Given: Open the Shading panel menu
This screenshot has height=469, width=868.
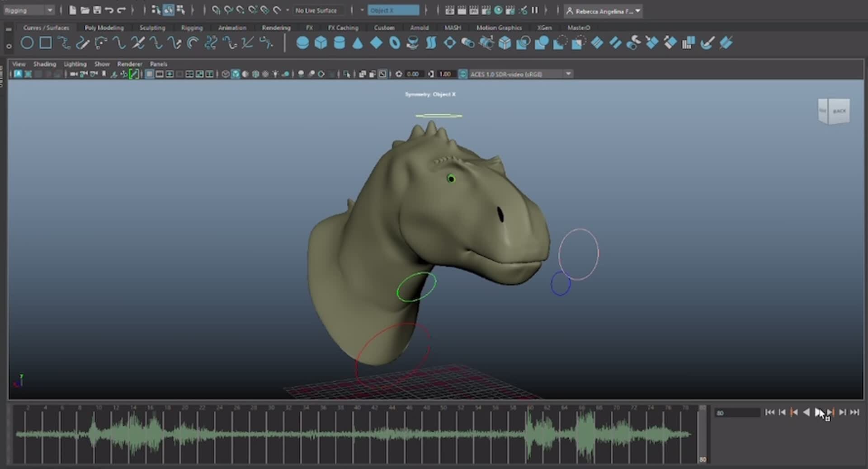Looking at the screenshot, I should point(44,64).
